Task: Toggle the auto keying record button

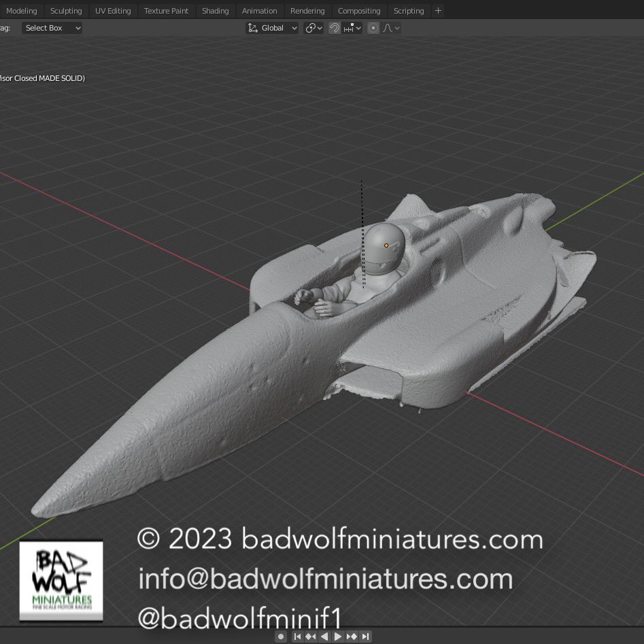Action: coord(281,637)
